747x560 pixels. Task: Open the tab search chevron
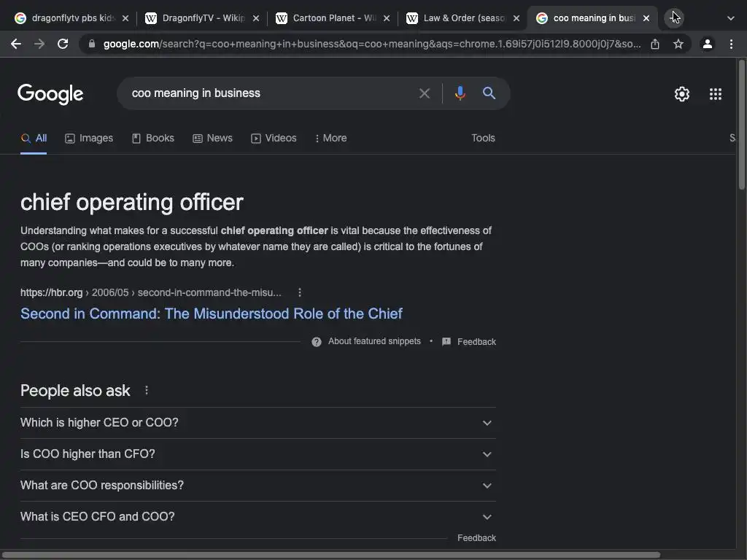click(731, 18)
